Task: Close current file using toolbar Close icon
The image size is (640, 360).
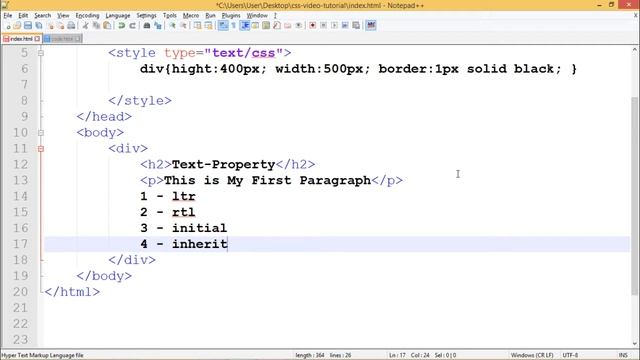Action: point(51,25)
